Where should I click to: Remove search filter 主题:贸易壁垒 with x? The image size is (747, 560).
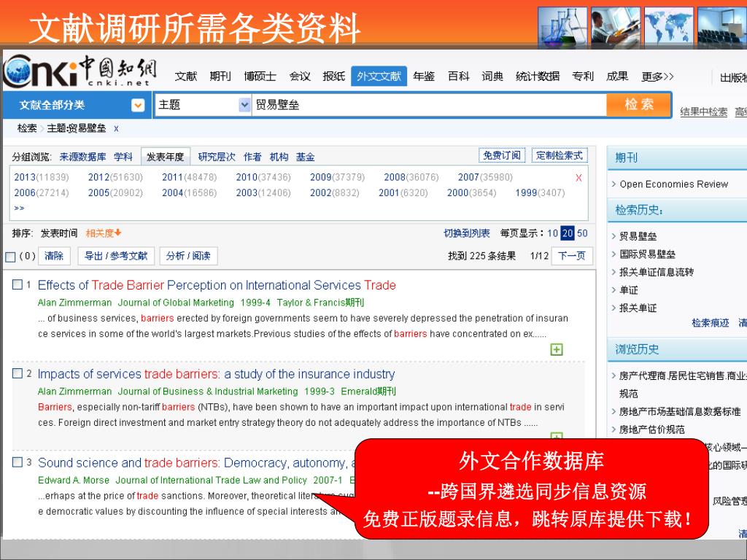pos(116,128)
